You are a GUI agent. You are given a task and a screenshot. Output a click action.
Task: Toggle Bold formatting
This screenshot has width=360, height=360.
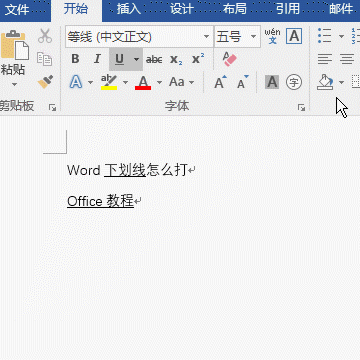[x=75, y=59]
